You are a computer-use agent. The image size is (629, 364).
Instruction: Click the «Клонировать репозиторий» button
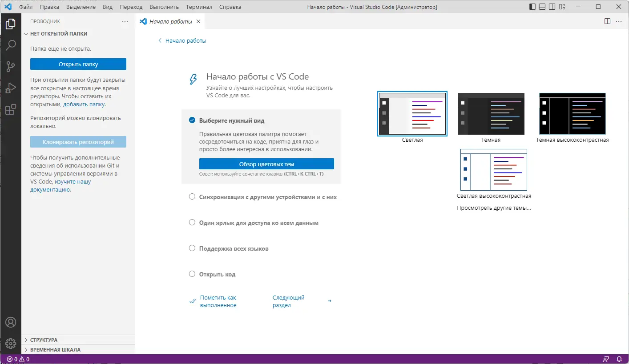tap(78, 142)
